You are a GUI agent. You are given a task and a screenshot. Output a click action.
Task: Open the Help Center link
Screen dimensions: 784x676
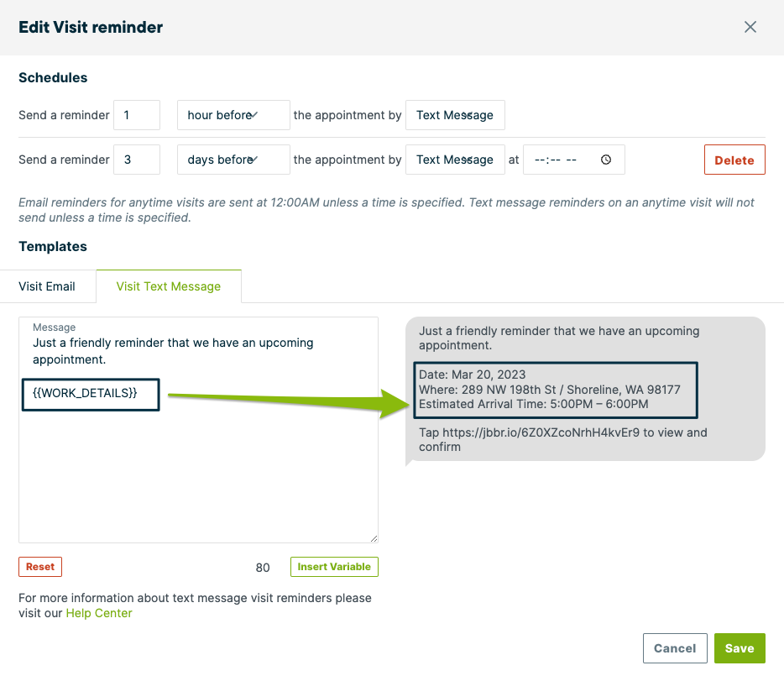pos(98,613)
